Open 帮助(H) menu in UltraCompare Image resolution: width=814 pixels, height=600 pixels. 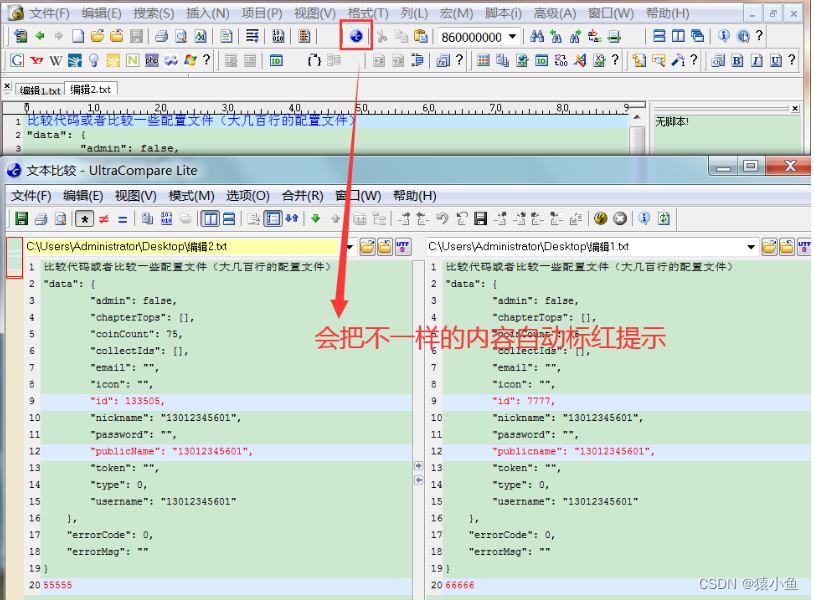[414, 196]
